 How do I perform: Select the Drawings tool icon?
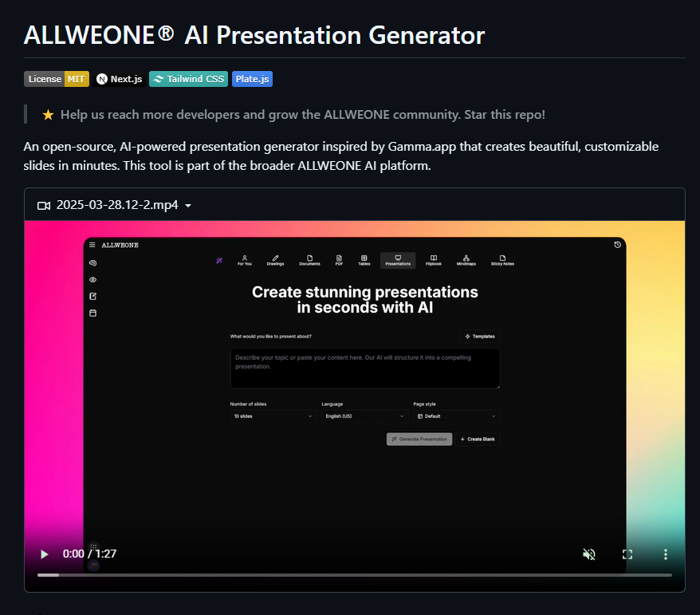276,259
